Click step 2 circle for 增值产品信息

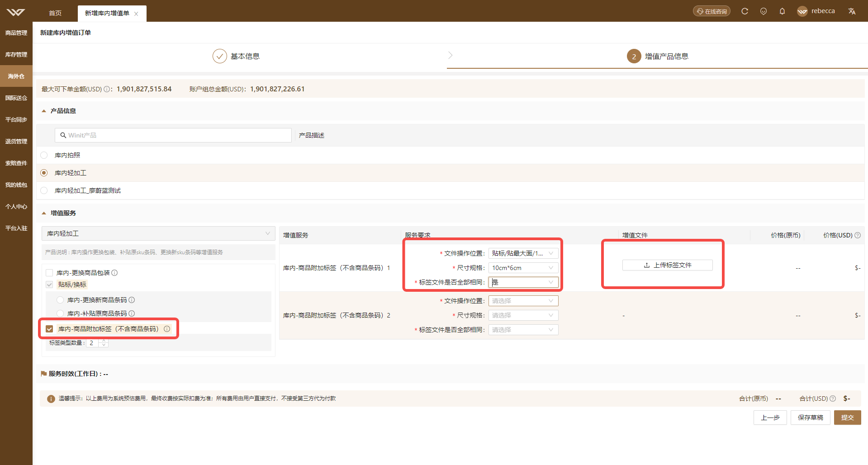click(634, 56)
